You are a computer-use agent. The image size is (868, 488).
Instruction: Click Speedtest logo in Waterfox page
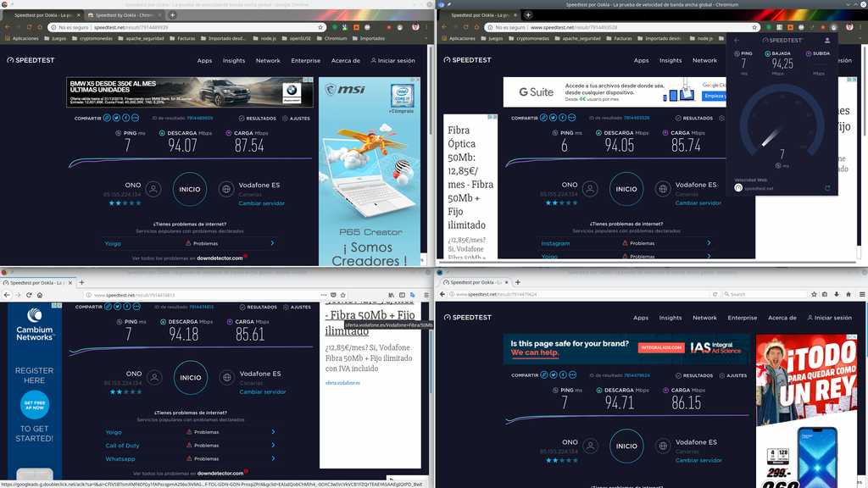468,318
